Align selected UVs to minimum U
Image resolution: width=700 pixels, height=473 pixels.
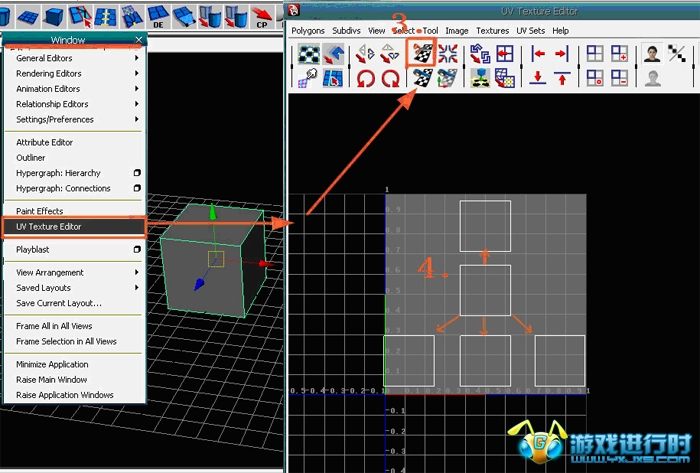538,54
